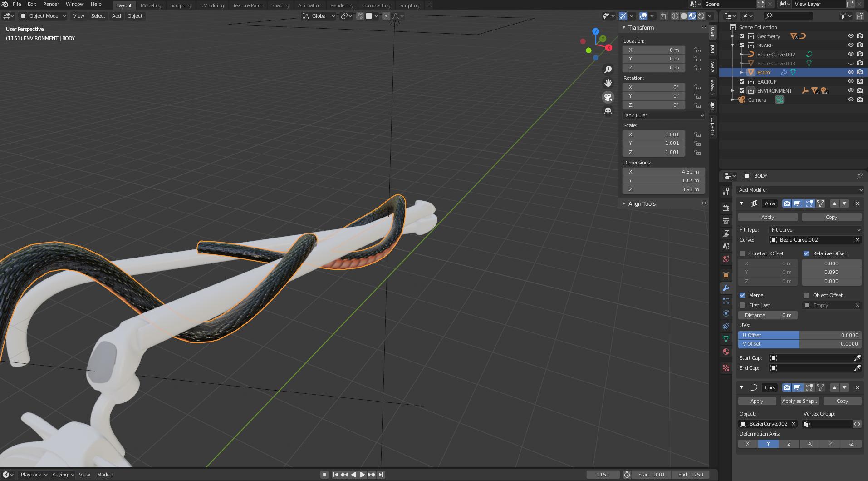Click the play animation button
The image size is (868, 481).
point(363,475)
